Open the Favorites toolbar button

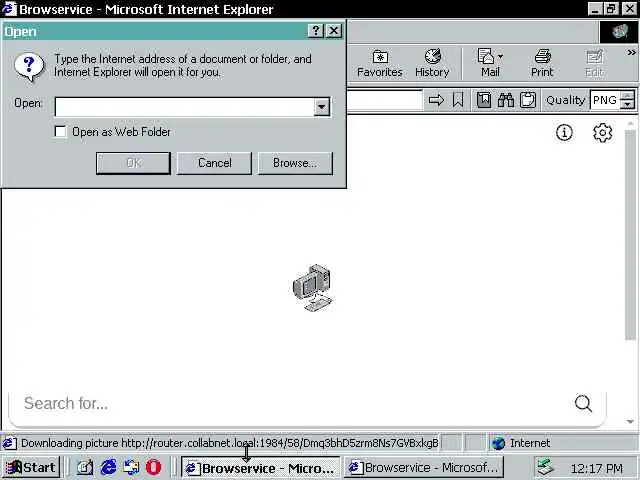point(380,63)
